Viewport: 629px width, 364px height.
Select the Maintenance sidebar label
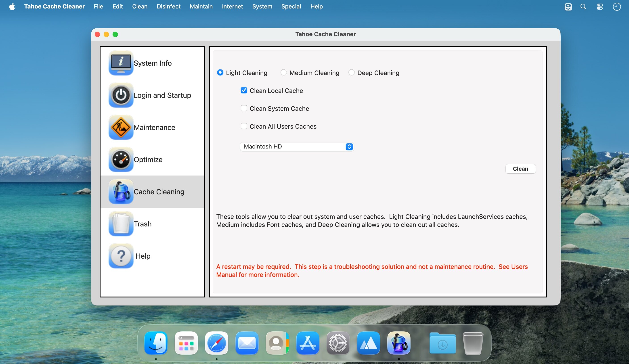point(155,128)
